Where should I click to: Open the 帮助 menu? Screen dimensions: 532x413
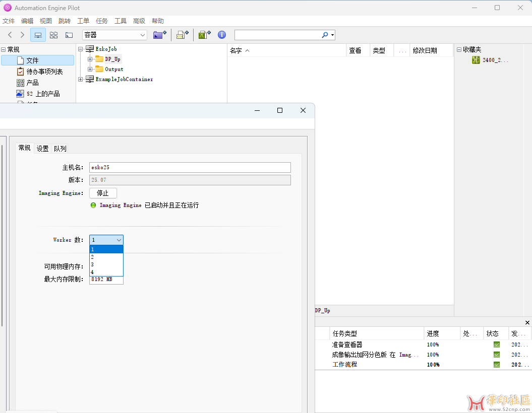pos(158,21)
